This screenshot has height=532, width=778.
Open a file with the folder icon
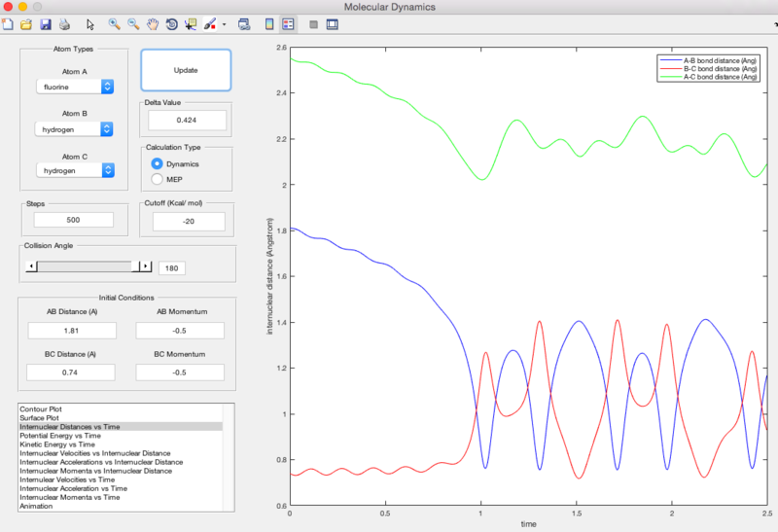(26, 24)
